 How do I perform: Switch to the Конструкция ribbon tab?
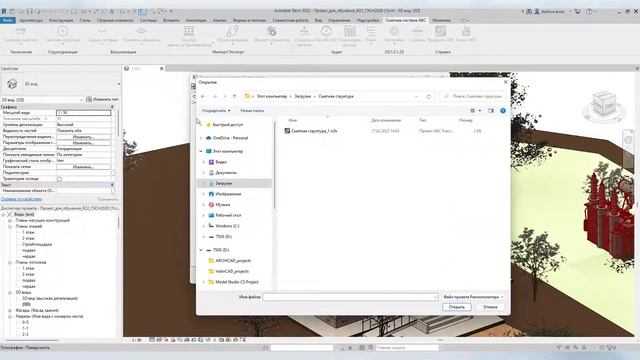point(61,20)
